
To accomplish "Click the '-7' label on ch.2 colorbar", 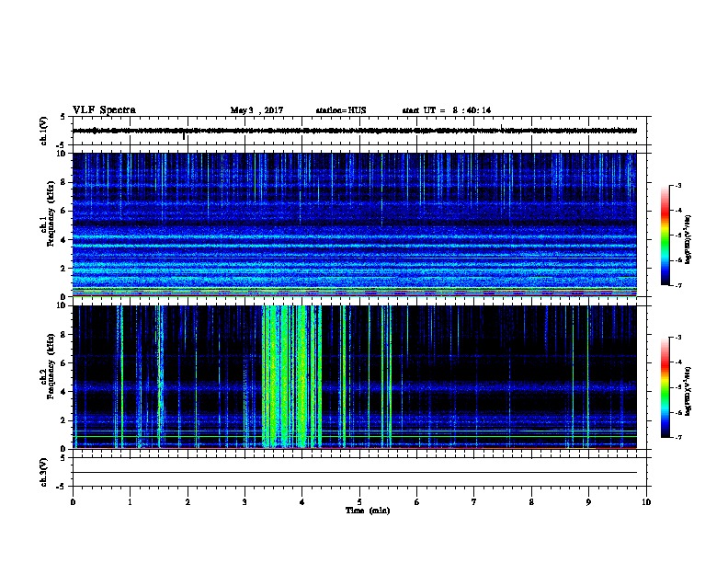I will (677, 437).
